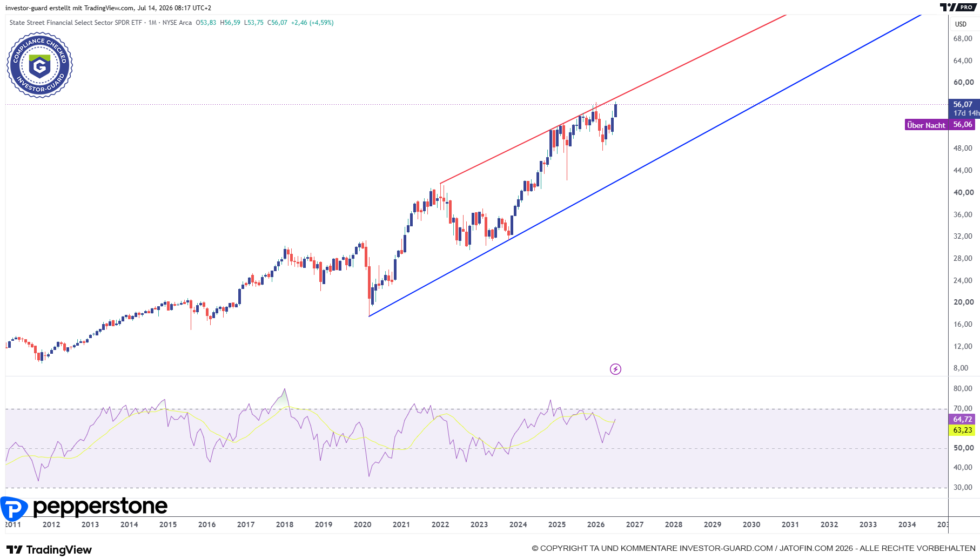Viewport: 980px width, 559px height.
Task: Click the copyright INVESTOR-GUARD.COM / JATOFIN.COM notice
Action: 754,548
